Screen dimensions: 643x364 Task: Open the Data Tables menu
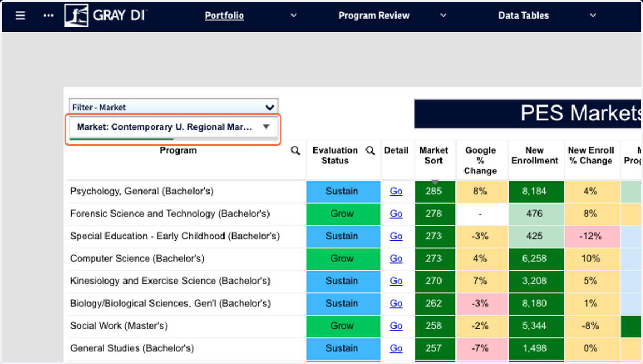[524, 16]
